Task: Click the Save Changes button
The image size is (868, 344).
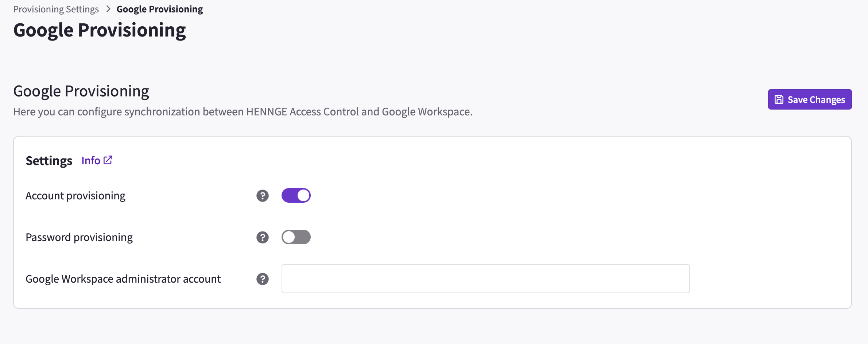Action: (810, 99)
